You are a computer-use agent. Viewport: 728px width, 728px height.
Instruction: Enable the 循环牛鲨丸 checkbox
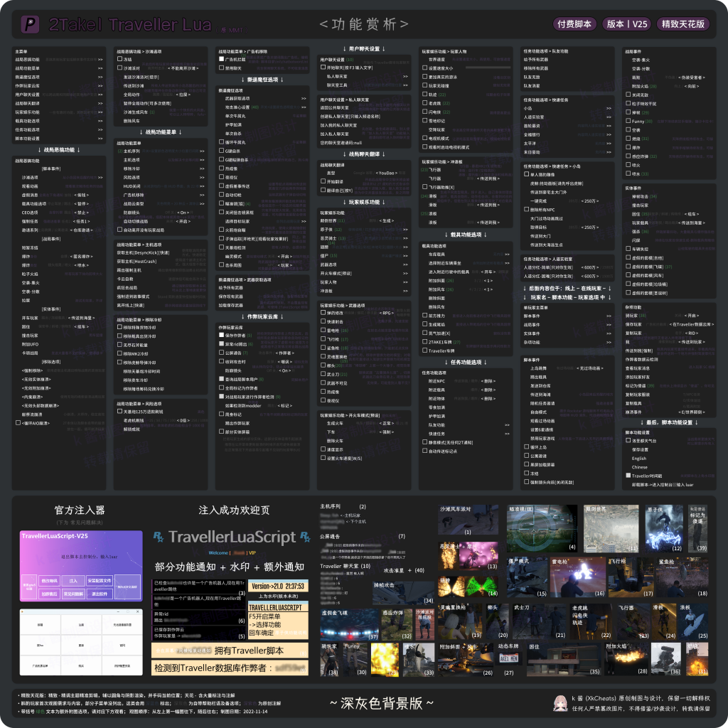222,142
